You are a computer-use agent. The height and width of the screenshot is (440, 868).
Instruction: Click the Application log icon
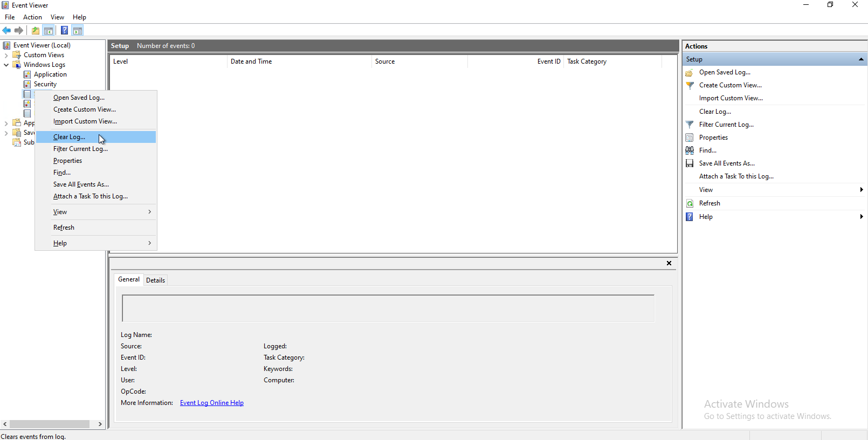tap(27, 74)
